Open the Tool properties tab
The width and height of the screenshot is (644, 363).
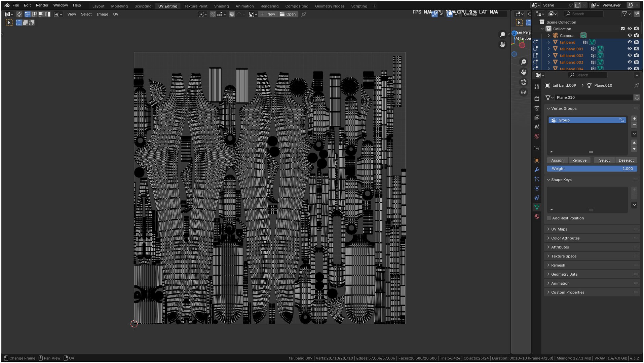coord(537,87)
